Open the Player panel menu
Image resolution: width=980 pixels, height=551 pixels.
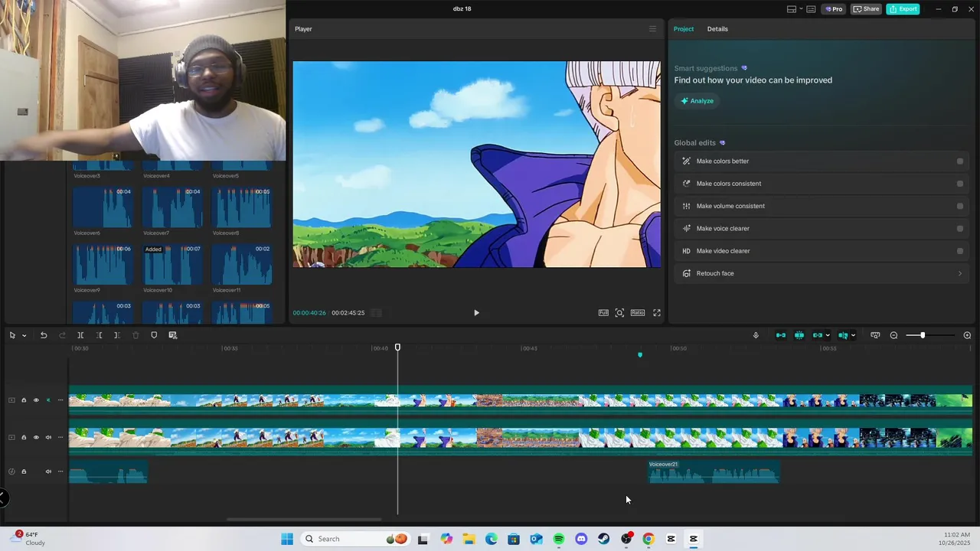pos(652,29)
